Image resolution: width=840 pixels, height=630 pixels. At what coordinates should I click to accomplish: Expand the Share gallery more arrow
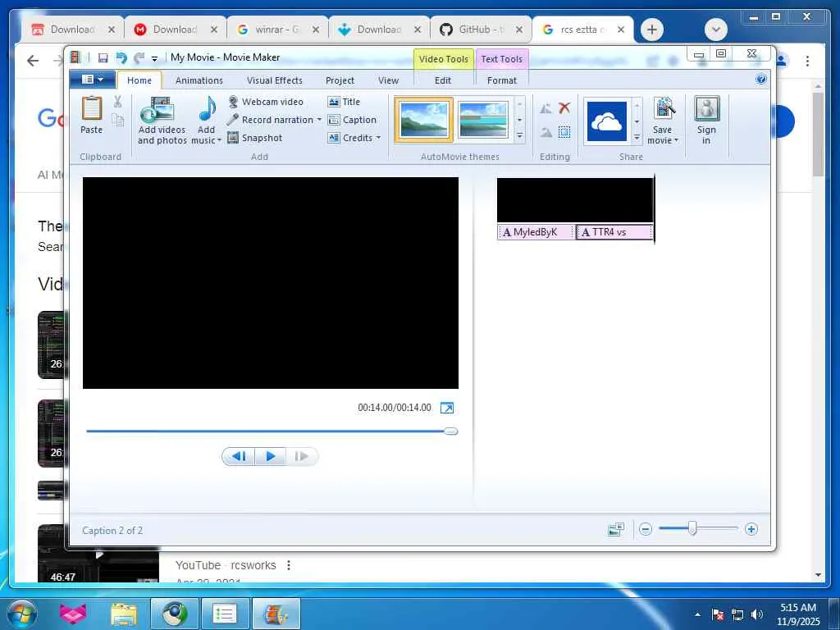(637, 137)
